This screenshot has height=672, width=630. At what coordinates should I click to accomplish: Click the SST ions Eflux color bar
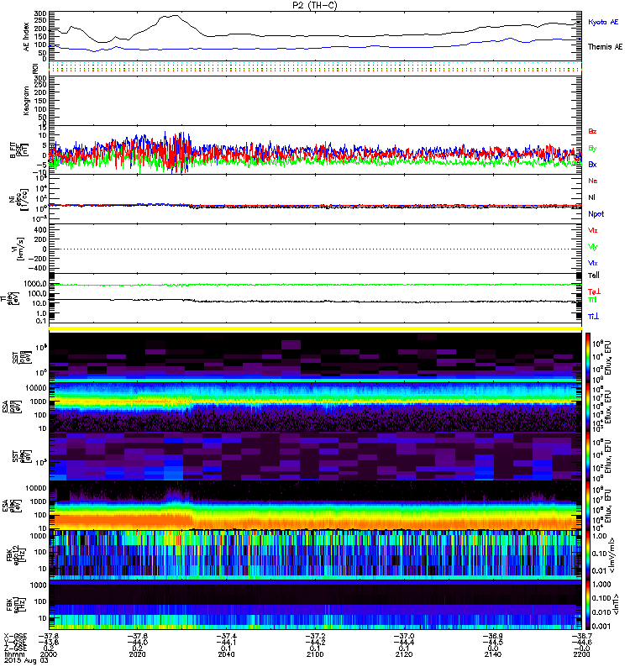pos(588,358)
